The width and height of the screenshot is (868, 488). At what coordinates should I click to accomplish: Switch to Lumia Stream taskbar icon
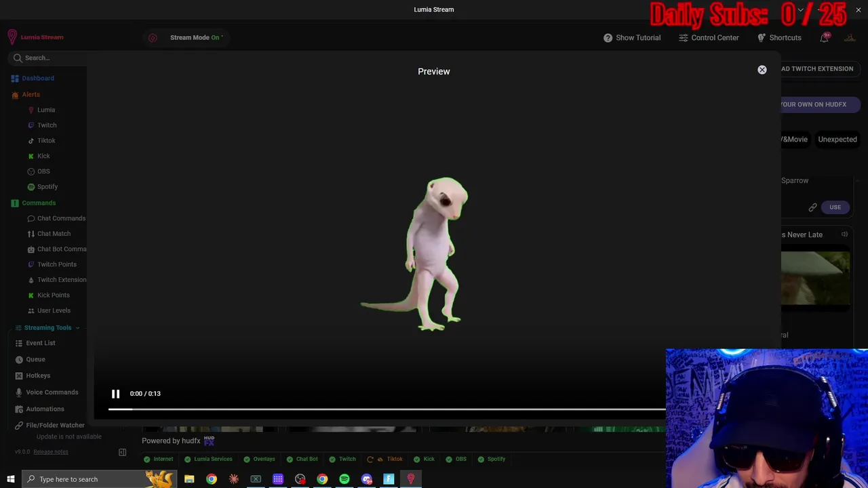pyautogui.click(x=410, y=479)
